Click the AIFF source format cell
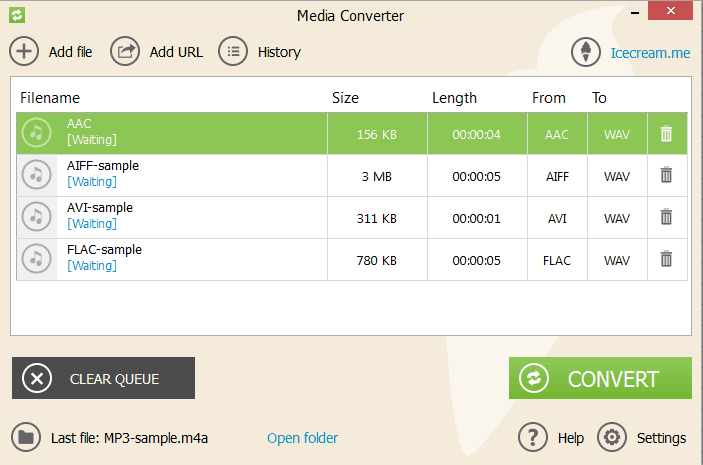Image resolution: width=703 pixels, height=465 pixels. tap(557, 177)
